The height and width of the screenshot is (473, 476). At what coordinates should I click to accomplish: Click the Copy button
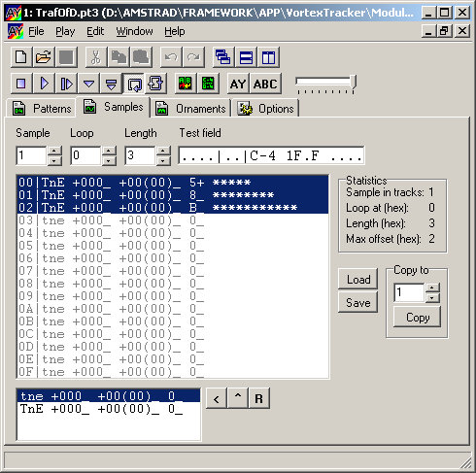pyautogui.click(x=418, y=317)
